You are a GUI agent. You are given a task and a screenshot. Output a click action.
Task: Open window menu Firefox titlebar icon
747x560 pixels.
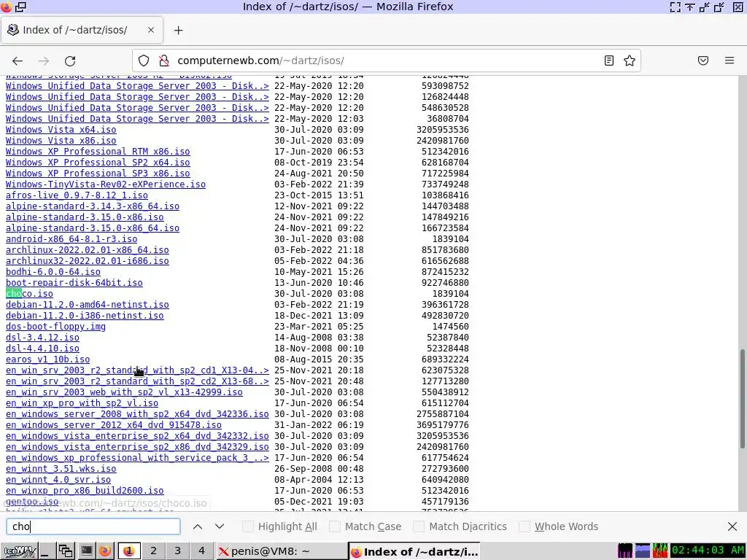pos(6,7)
